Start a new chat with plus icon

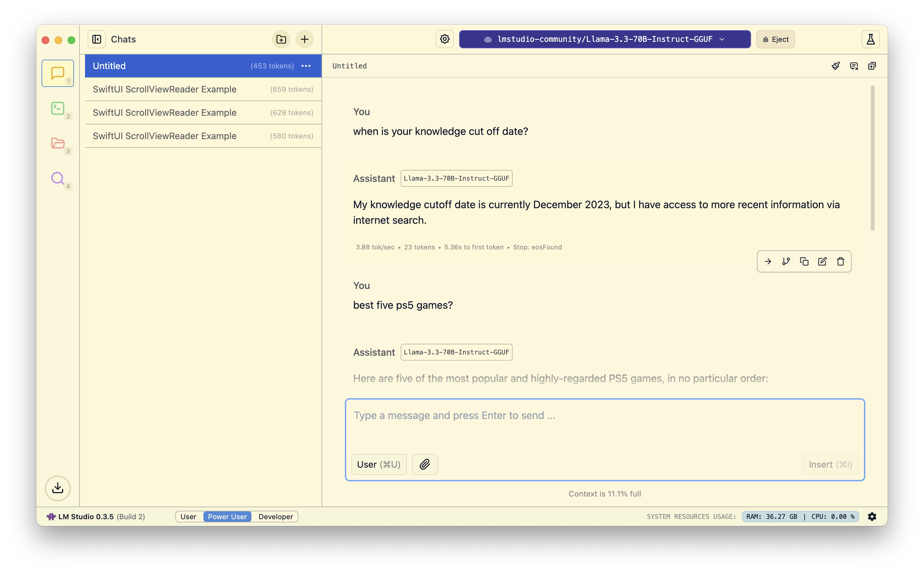pyautogui.click(x=305, y=40)
